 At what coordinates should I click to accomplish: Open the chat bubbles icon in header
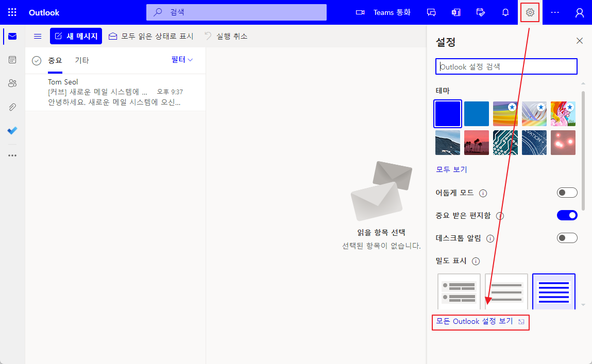tap(431, 12)
